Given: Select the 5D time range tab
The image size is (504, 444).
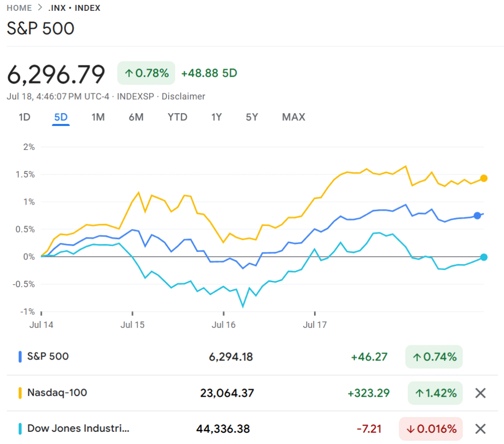Looking at the screenshot, I should [x=61, y=117].
